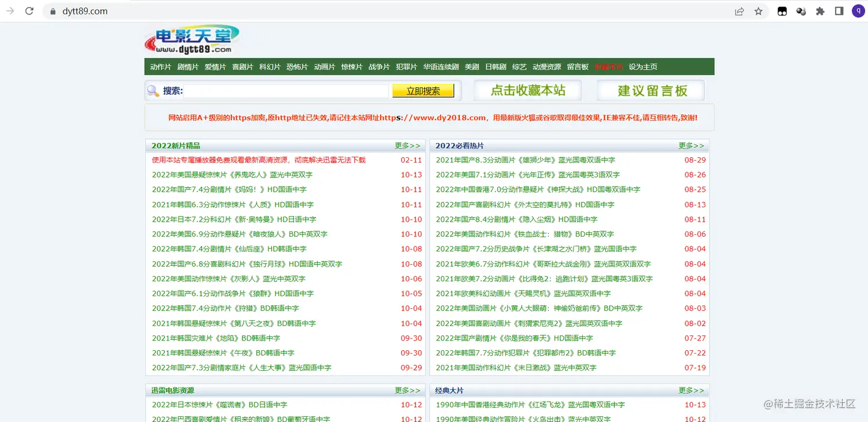
Task: Open the 动作片 category
Action: coord(161,67)
